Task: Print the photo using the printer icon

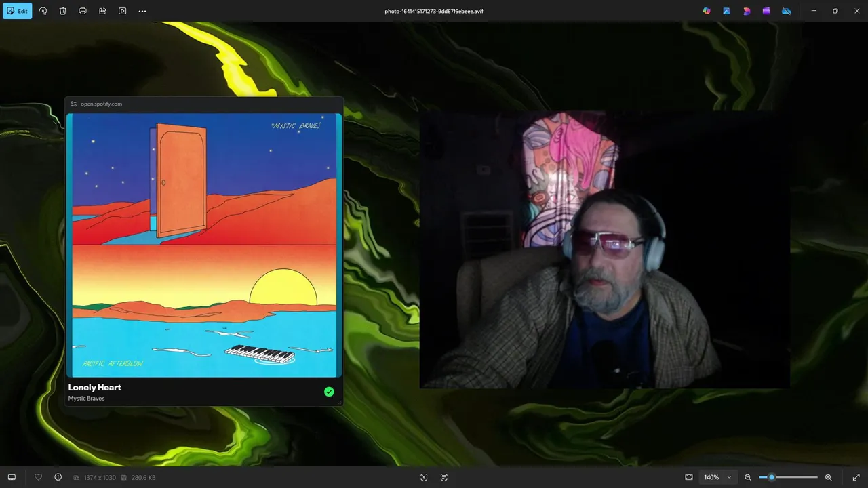Action: (x=83, y=11)
